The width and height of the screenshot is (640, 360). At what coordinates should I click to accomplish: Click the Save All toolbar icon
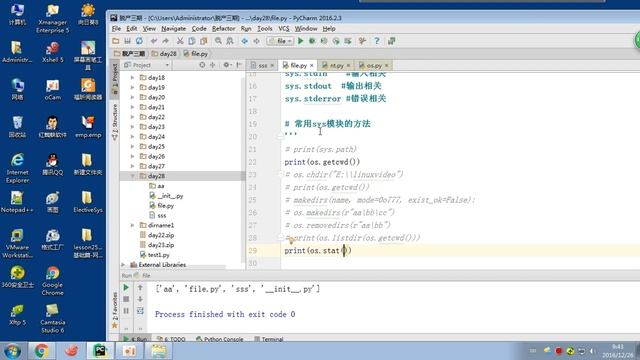[127, 41]
